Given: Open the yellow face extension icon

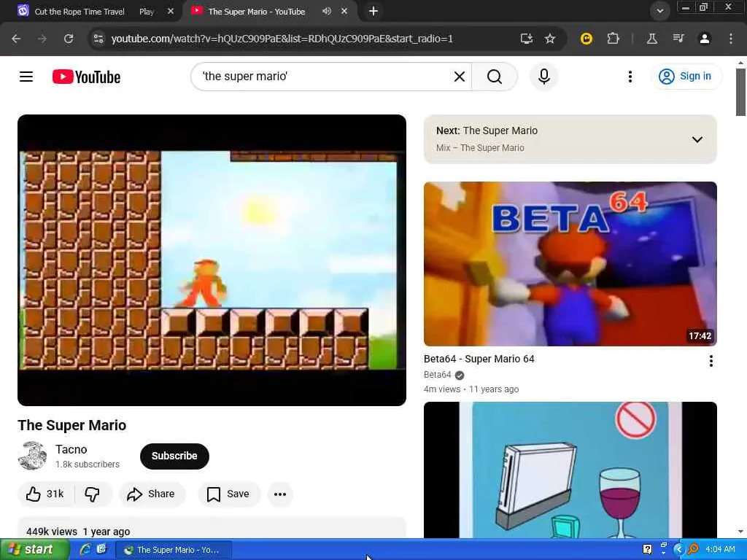Looking at the screenshot, I should tap(586, 39).
